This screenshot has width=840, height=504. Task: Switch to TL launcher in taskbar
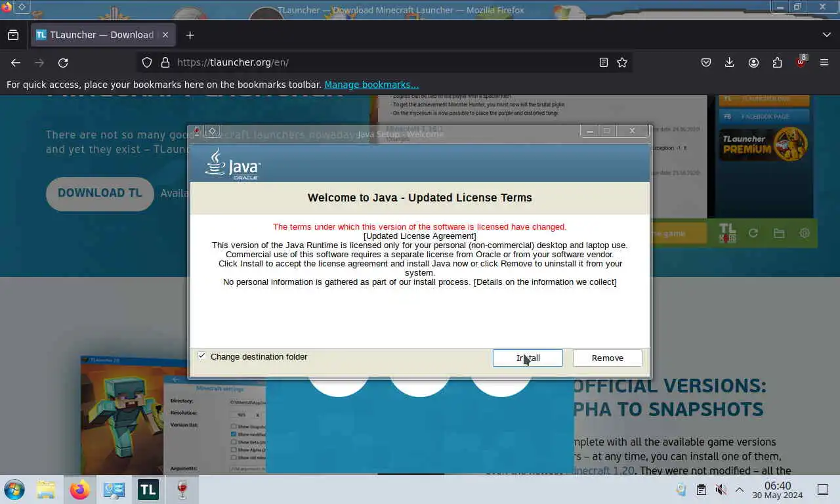click(x=148, y=490)
